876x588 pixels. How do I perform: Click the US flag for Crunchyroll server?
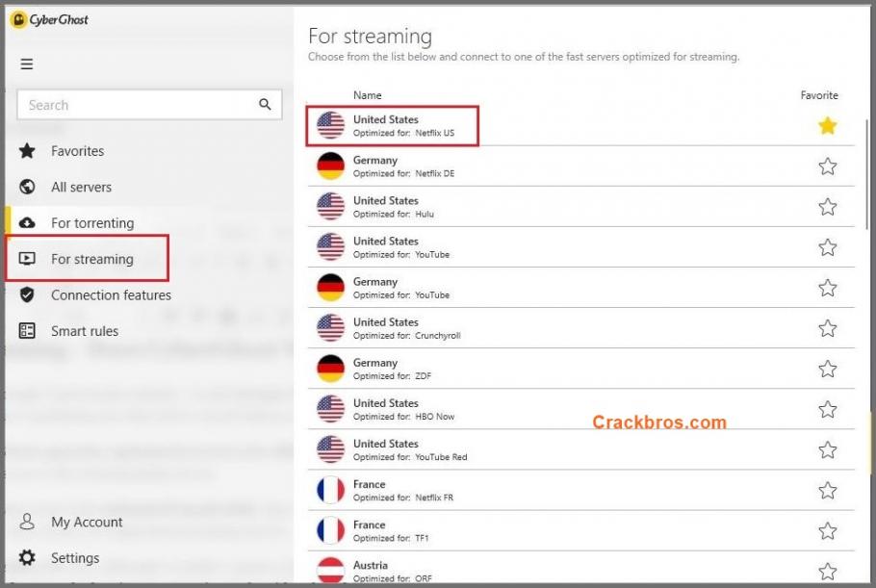point(331,328)
